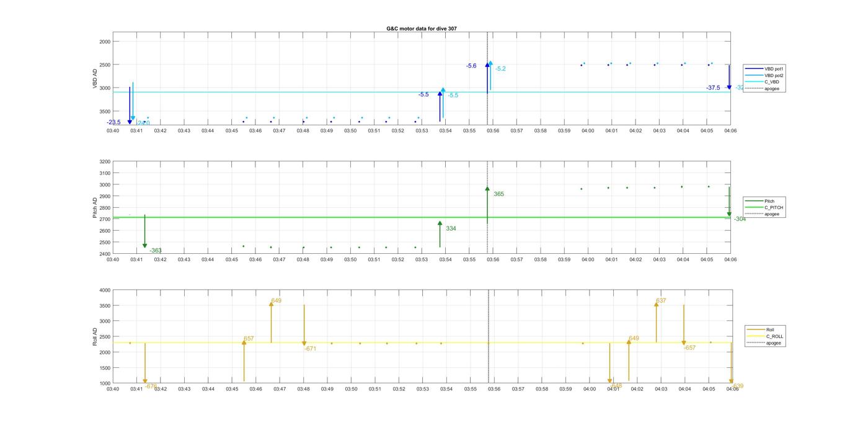Click 'apogee' entry in the VBD legend
This screenshot has height=430, width=868.
tap(762, 89)
